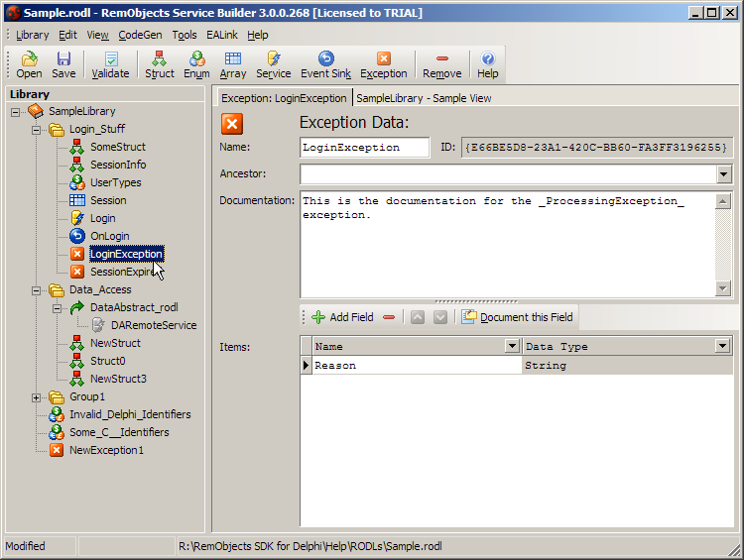Select DARemoteService in tree

(154, 325)
